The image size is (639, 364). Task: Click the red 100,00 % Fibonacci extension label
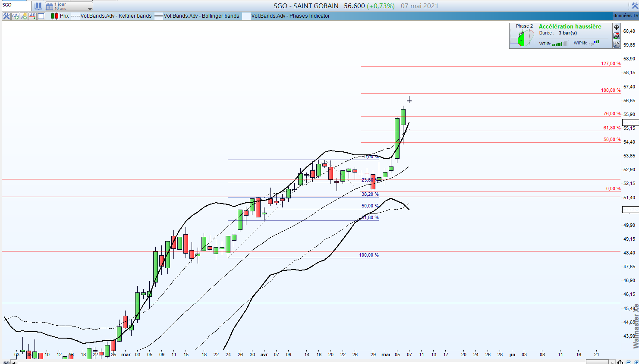(611, 90)
